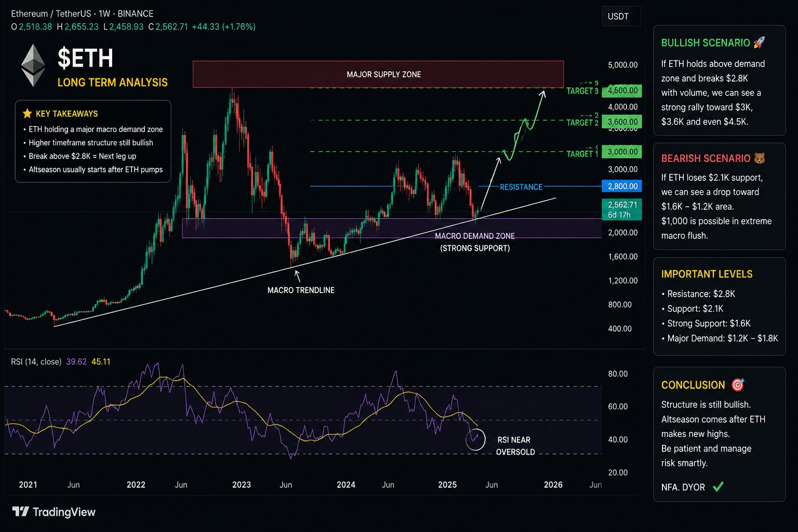
Task: Select the green 3,000.00 Target 1 price tag
Action: coord(622,152)
